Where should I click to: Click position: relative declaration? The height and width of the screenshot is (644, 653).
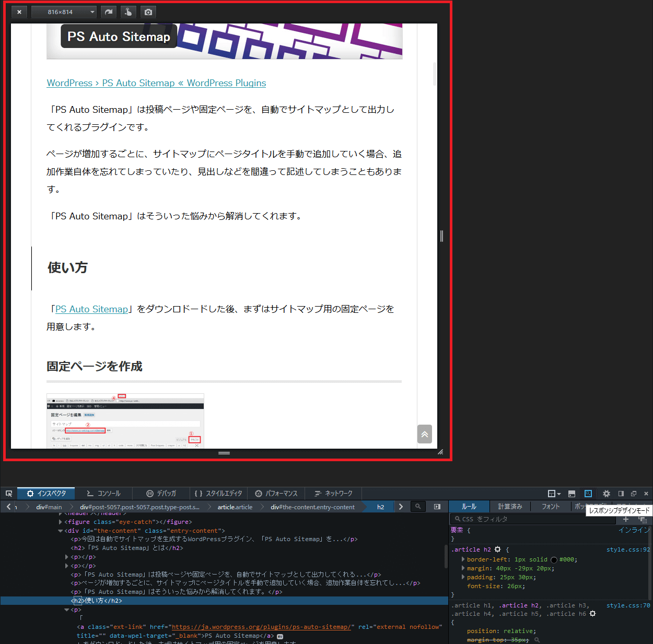point(502,631)
